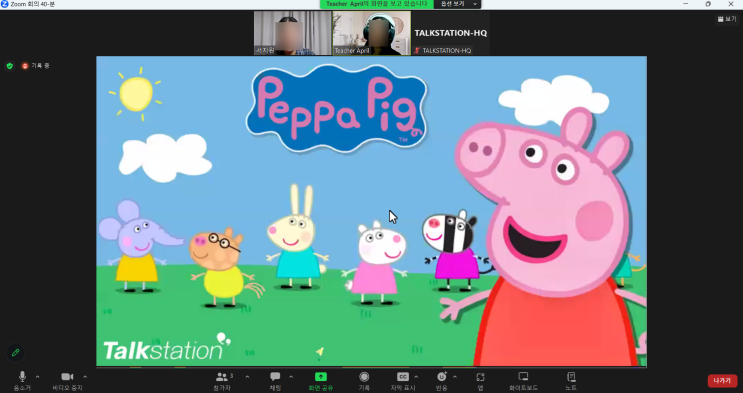
Task: Expand the captions options arrow
Action: pos(416,377)
